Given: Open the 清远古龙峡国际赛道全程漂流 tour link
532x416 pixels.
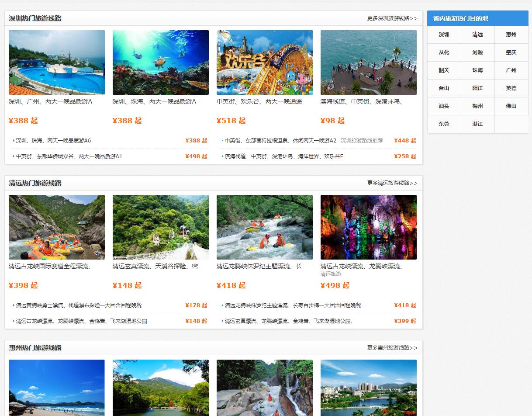Looking at the screenshot, I should point(56,269).
